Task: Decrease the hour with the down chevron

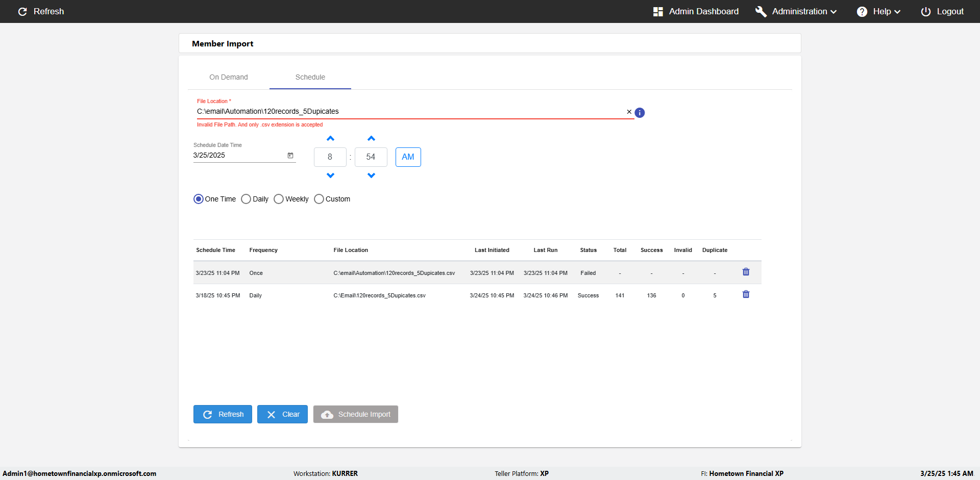Action: click(330, 175)
